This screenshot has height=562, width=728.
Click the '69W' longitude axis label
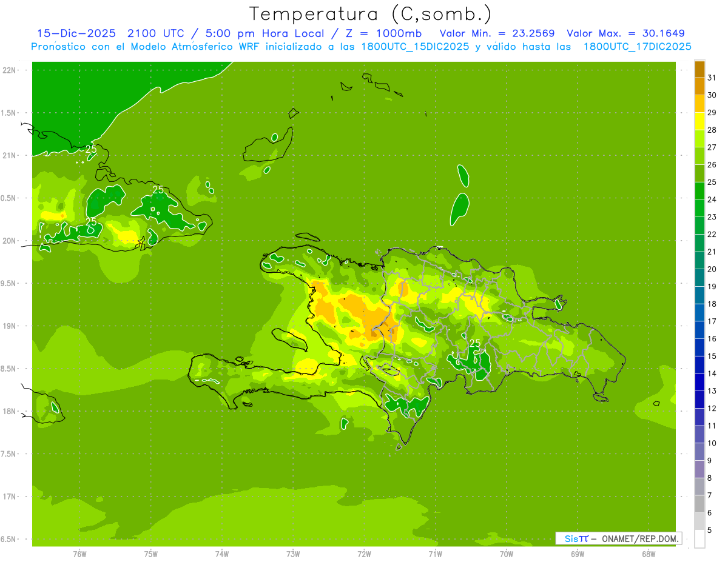coord(577,554)
